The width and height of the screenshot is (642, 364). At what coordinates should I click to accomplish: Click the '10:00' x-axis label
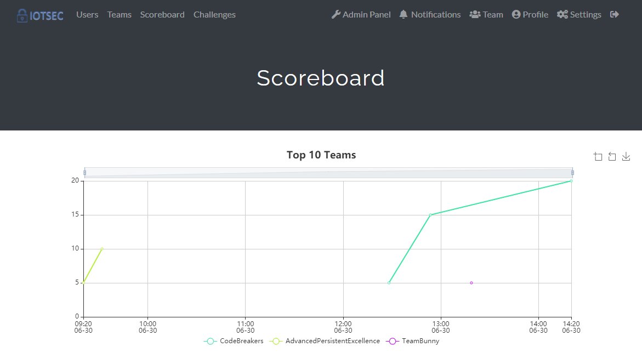click(x=148, y=327)
